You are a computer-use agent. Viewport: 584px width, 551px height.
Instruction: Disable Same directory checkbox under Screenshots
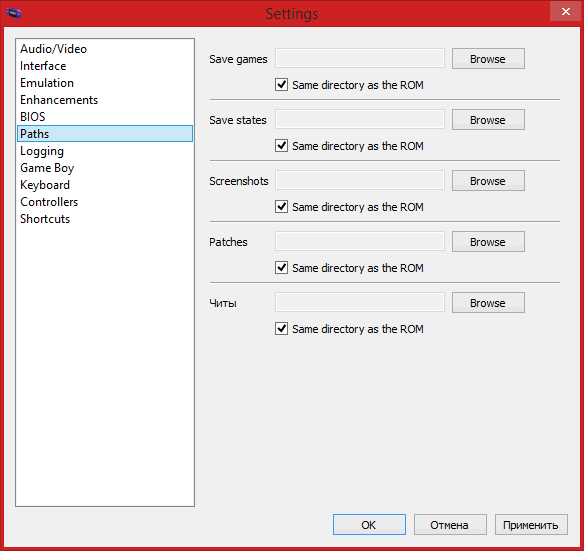(x=281, y=206)
